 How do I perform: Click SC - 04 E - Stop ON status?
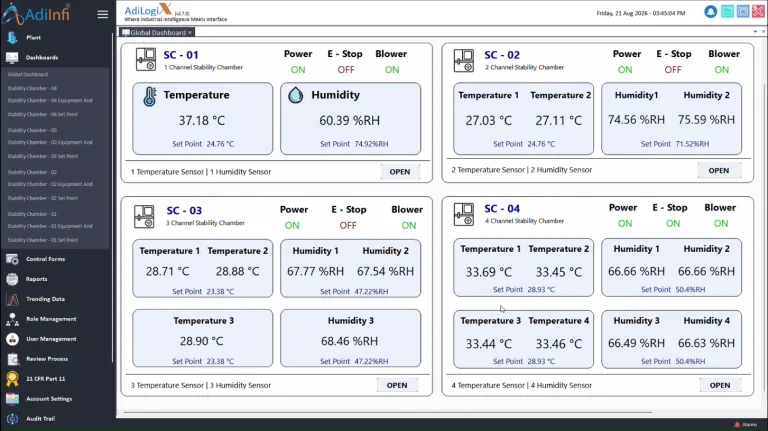[672, 223]
